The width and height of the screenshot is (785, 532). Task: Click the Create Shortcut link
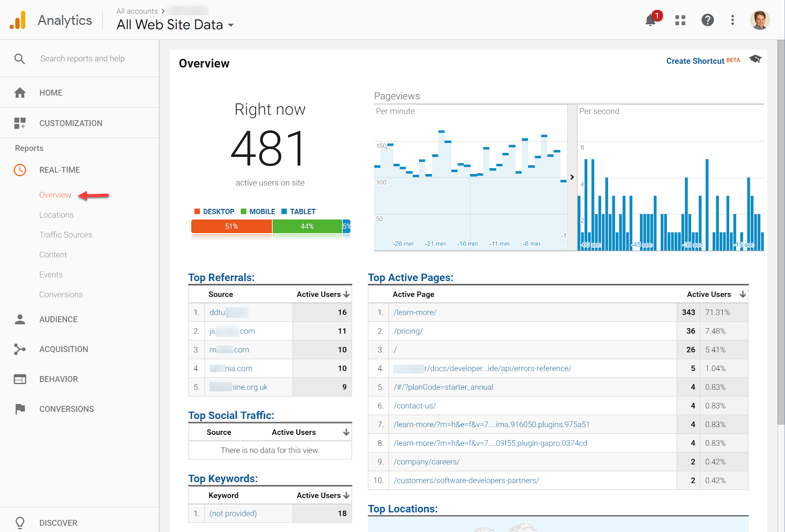pos(695,61)
